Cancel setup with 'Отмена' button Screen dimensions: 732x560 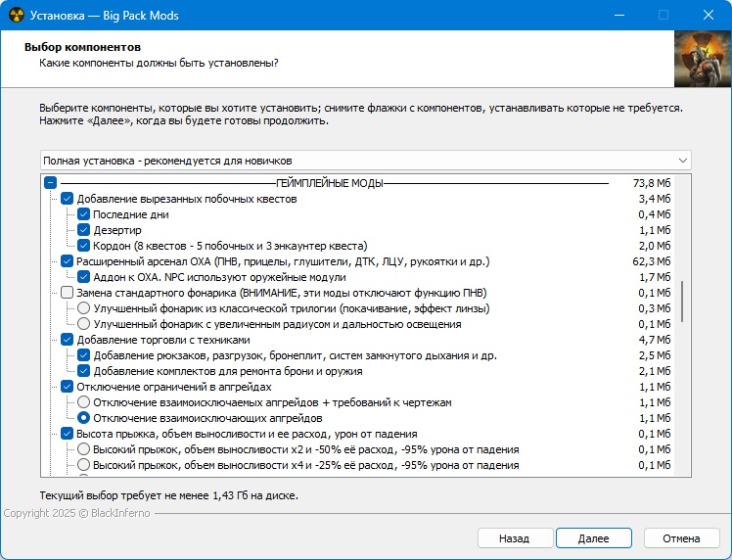point(680,538)
